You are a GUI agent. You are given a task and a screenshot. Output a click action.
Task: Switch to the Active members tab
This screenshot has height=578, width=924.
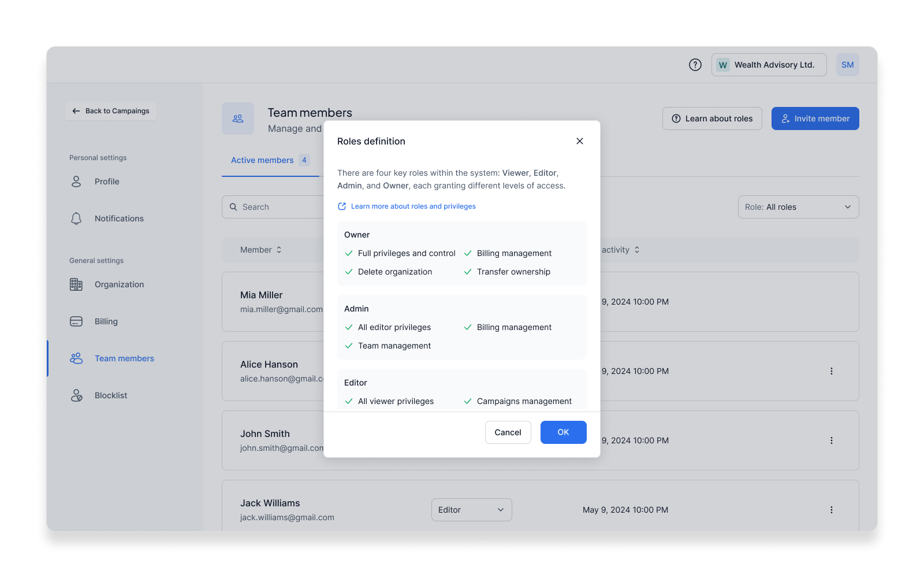pos(270,160)
